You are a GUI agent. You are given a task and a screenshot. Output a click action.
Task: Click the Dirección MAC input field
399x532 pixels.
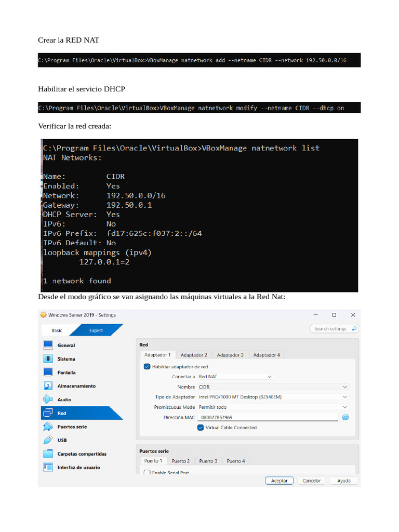(268, 417)
